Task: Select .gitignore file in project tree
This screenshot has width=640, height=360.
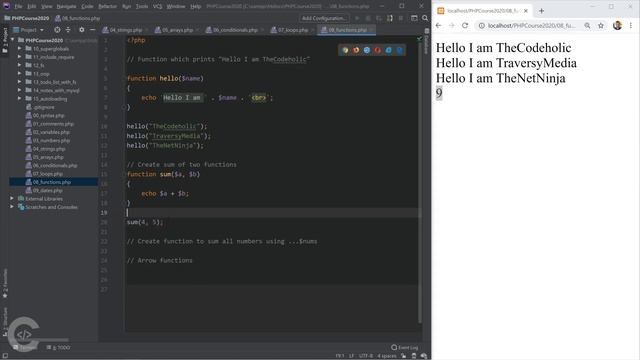Action: (43, 107)
